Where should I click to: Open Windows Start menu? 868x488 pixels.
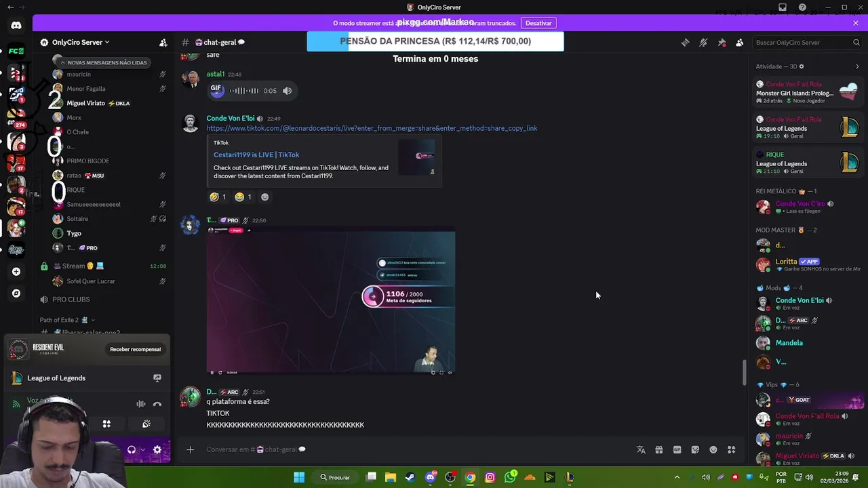point(299,477)
